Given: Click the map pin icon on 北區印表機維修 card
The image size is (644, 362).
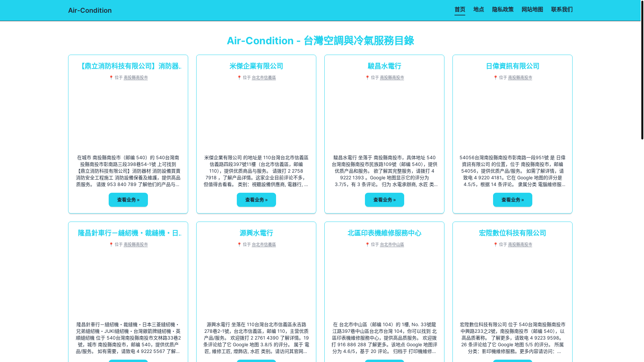Looking at the screenshot, I should click(x=367, y=244).
